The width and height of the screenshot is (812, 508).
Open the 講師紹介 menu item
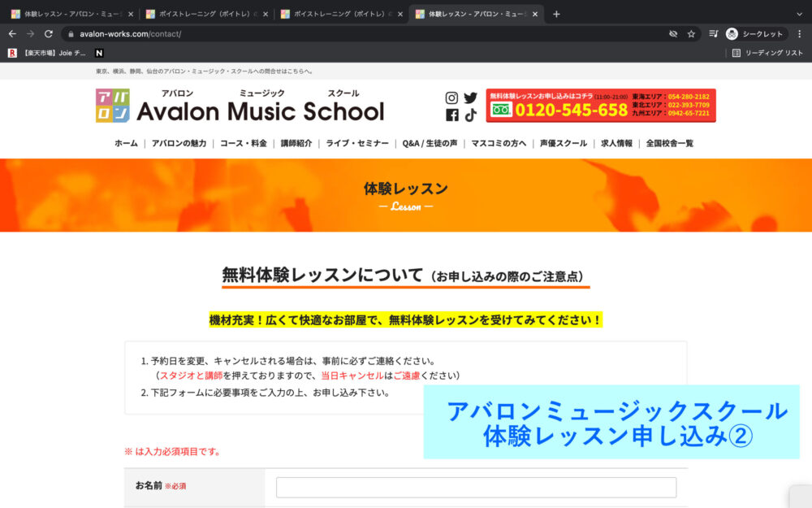[x=296, y=143]
